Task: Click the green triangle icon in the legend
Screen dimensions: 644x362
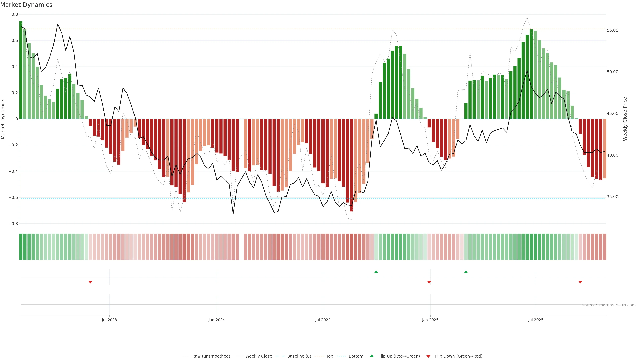Action: tap(372, 356)
